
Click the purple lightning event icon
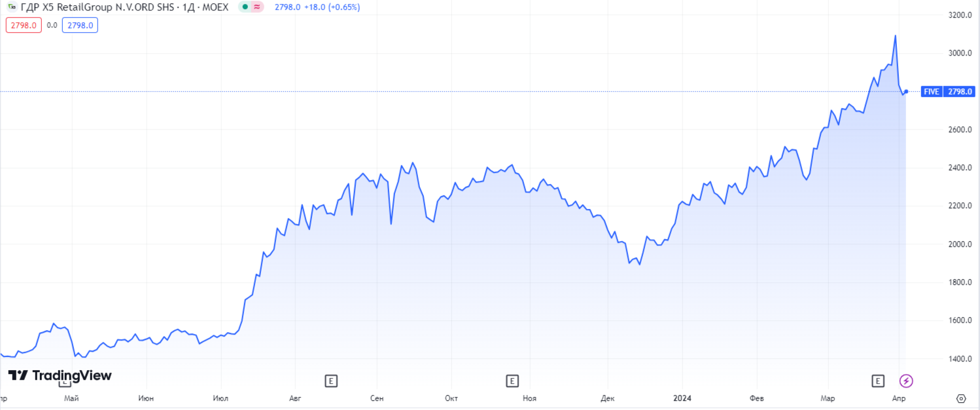point(906,380)
